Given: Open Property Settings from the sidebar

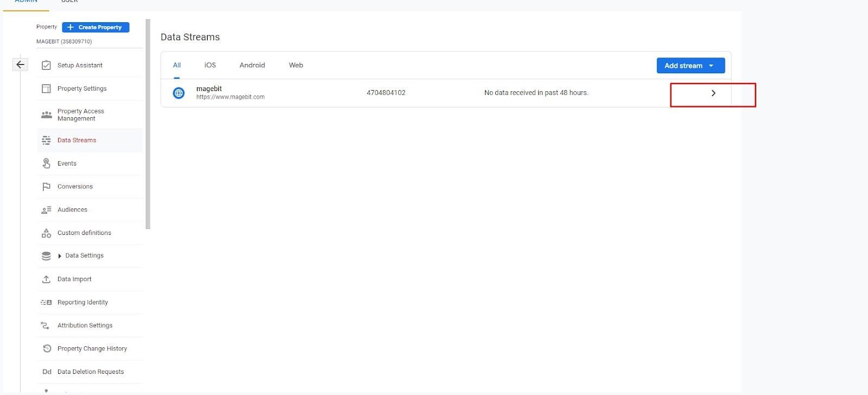Looking at the screenshot, I should [x=82, y=88].
